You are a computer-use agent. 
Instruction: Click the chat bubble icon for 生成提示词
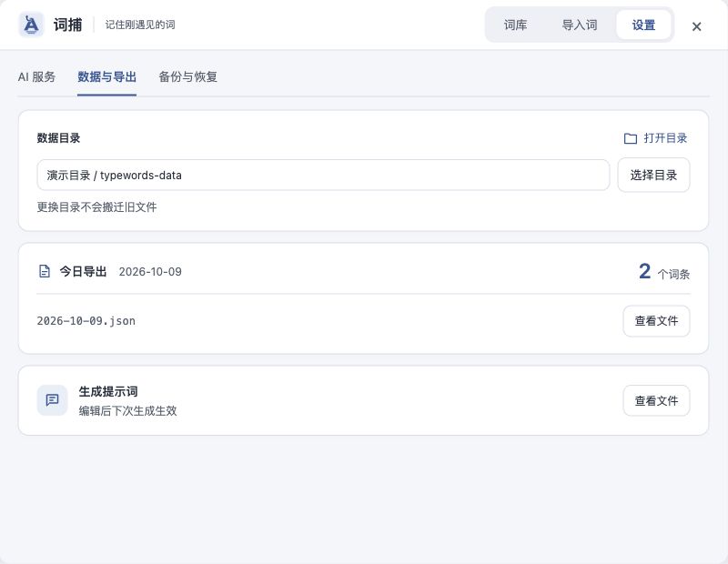pos(53,399)
